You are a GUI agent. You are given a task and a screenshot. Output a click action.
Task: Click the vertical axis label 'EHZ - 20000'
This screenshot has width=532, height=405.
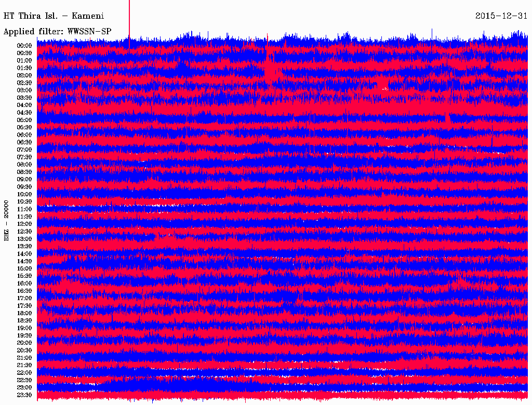pyautogui.click(x=6, y=221)
